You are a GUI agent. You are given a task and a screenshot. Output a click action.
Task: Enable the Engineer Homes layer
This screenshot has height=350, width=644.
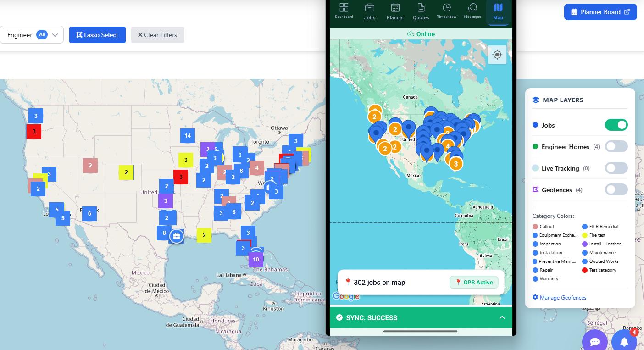pyautogui.click(x=616, y=146)
